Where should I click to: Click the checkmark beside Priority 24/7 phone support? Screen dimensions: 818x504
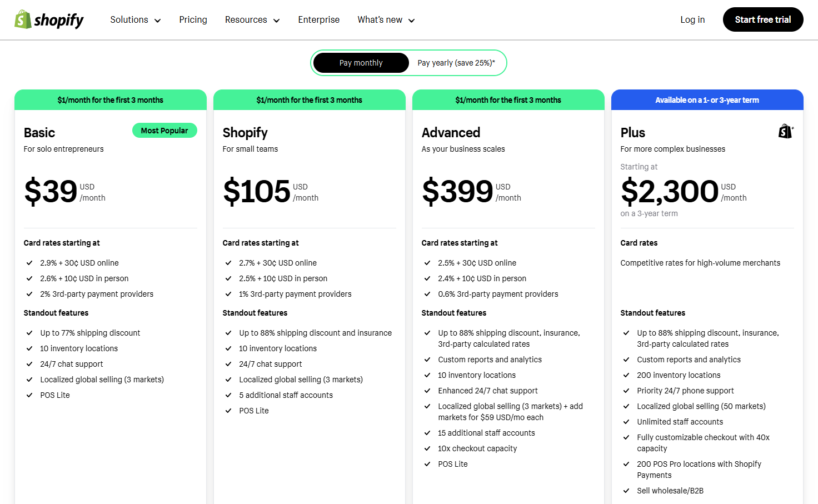click(x=626, y=391)
